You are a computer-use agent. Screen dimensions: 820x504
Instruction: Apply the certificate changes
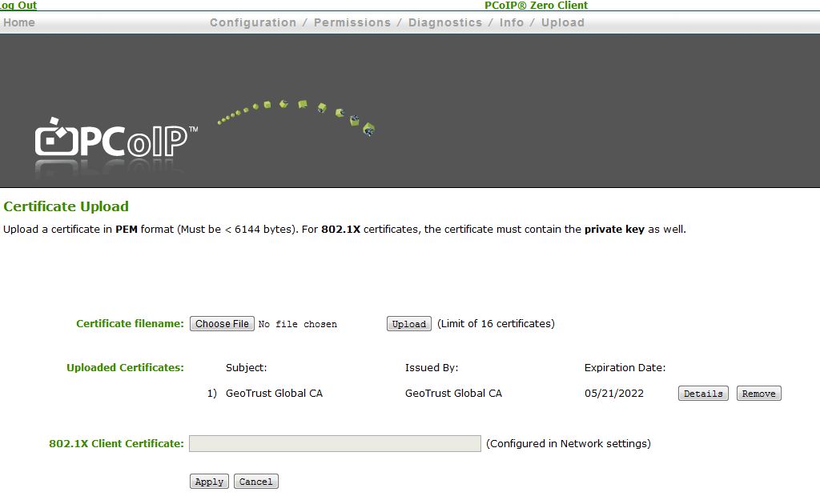pyautogui.click(x=208, y=481)
